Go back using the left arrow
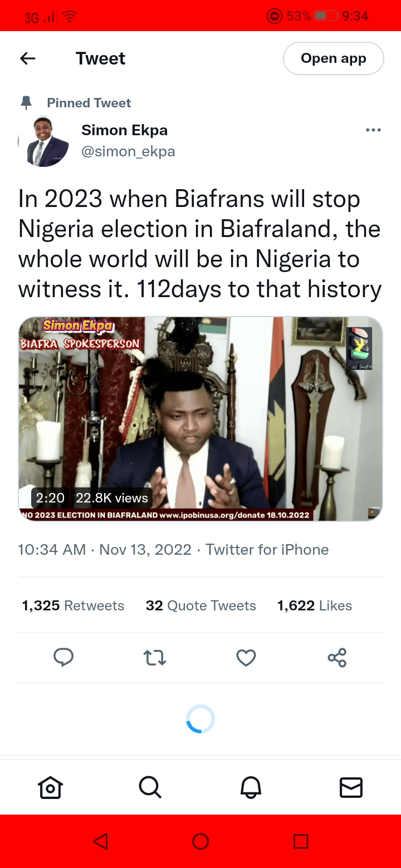This screenshot has height=868, width=401. 27,58
